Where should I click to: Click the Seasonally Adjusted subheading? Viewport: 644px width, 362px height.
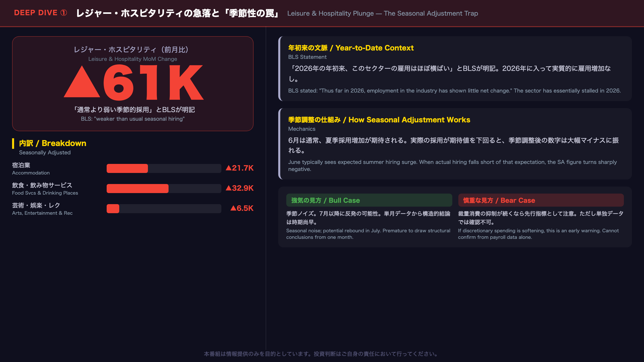(45, 152)
